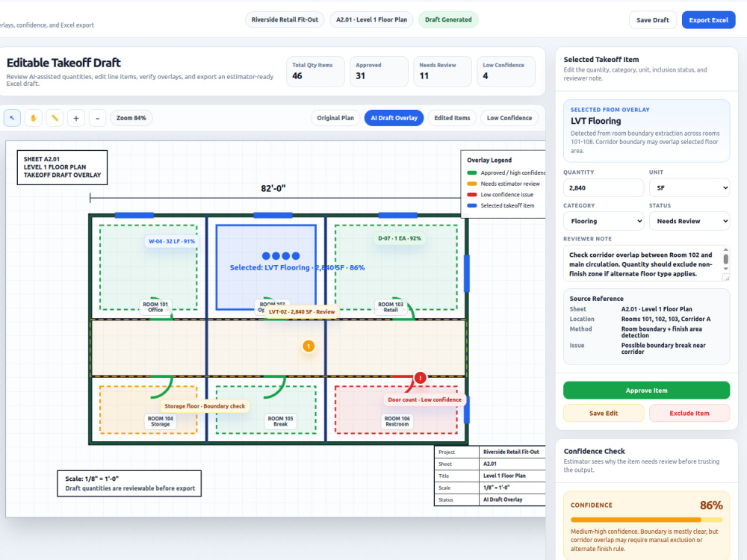Viewport: 747px width, 560px height.
Task: Click the Needs Review 11 stat card
Action: click(x=442, y=72)
